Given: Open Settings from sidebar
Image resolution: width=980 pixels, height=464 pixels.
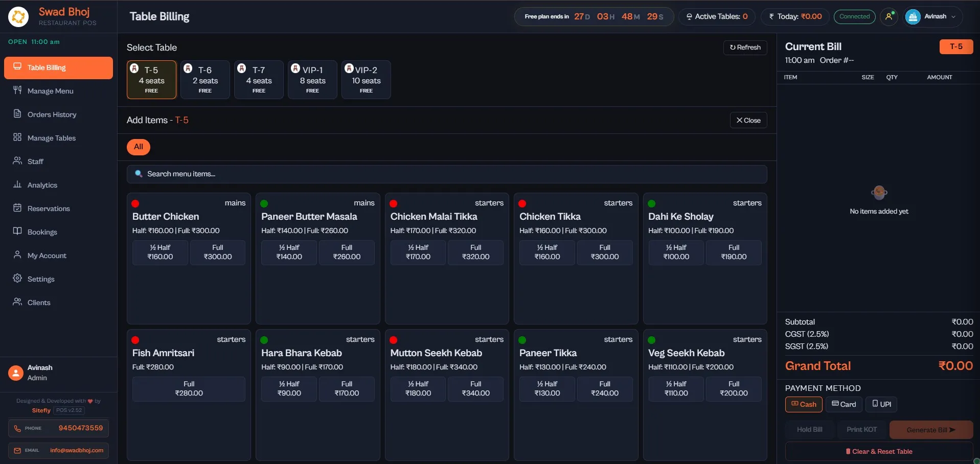Looking at the screenshot, I should 58,279.
